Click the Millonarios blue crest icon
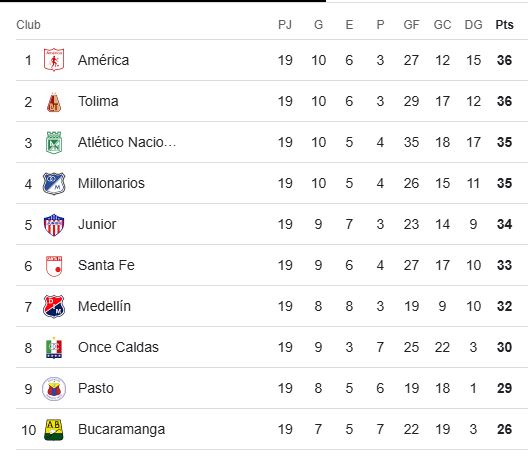528x458 pixels. [54, 184]
